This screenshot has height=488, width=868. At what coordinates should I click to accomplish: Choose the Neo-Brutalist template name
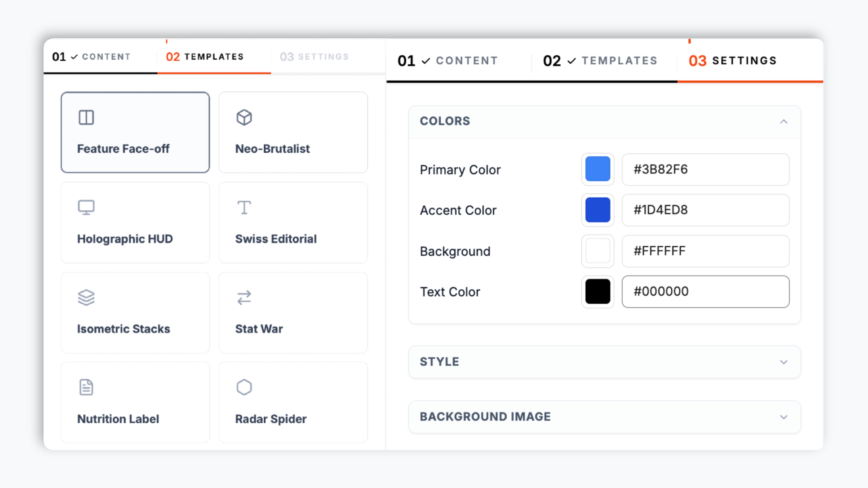tap(273, 149)
